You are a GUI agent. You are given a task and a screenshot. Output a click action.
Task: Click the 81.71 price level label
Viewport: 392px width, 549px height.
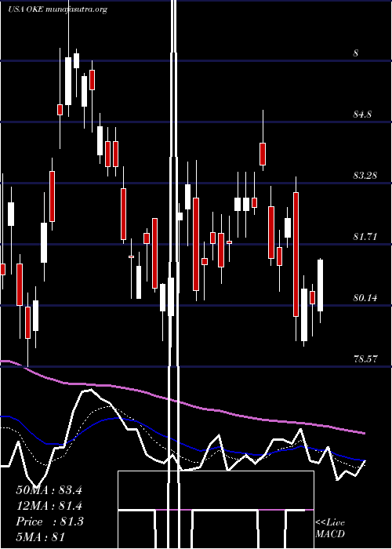coord(365,237)
